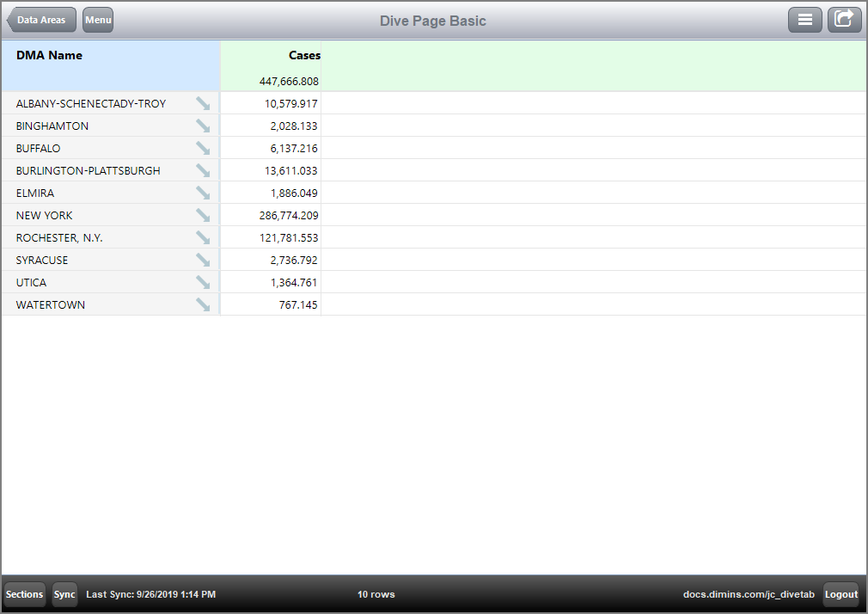The width and height of the screenshot is (868, 614).
Task: Go back using the Data Areas button
Action: coord(41,19)
